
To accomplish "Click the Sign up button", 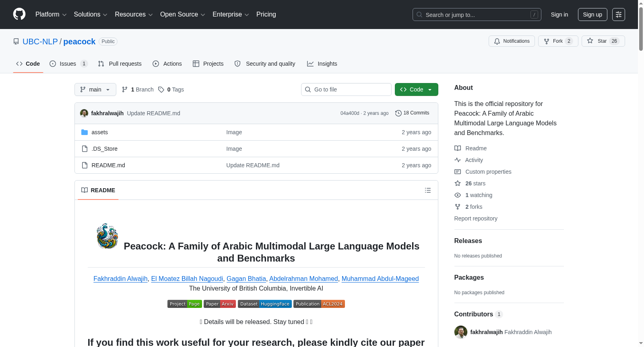I will pyautogui.click(x=592, y=15).
